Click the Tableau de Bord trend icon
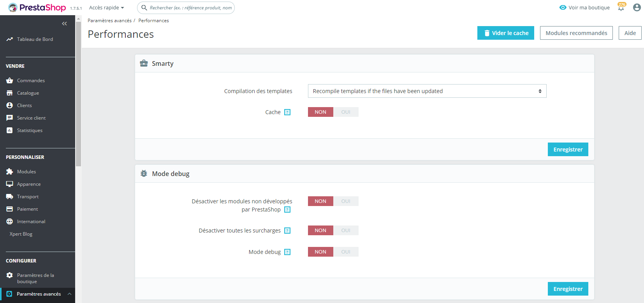Viewport: 644px width, 303px height. (x=10, y=39)
